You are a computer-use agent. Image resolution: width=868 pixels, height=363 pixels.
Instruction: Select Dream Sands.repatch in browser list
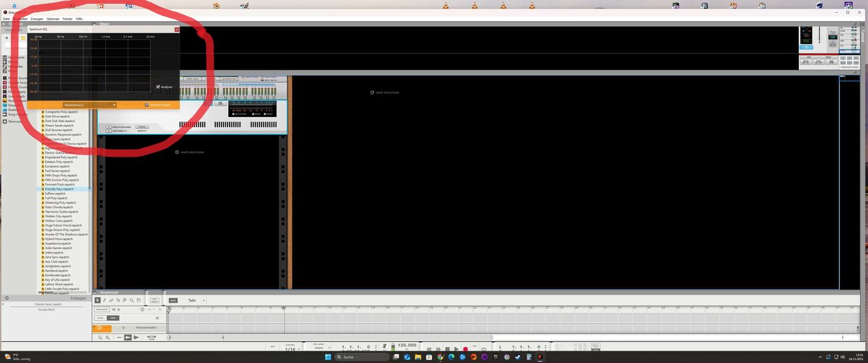pos(59,126)
